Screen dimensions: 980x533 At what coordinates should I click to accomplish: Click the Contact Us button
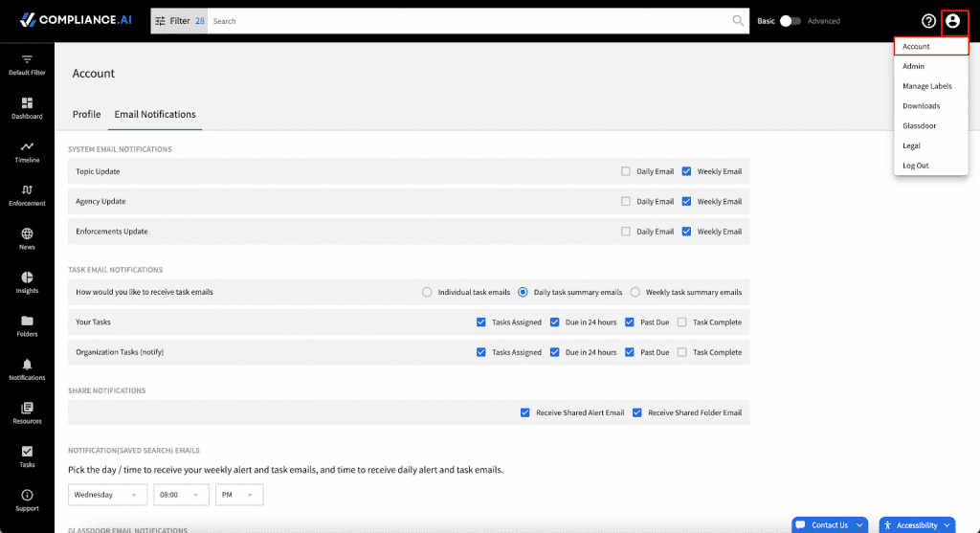point(830,525)
